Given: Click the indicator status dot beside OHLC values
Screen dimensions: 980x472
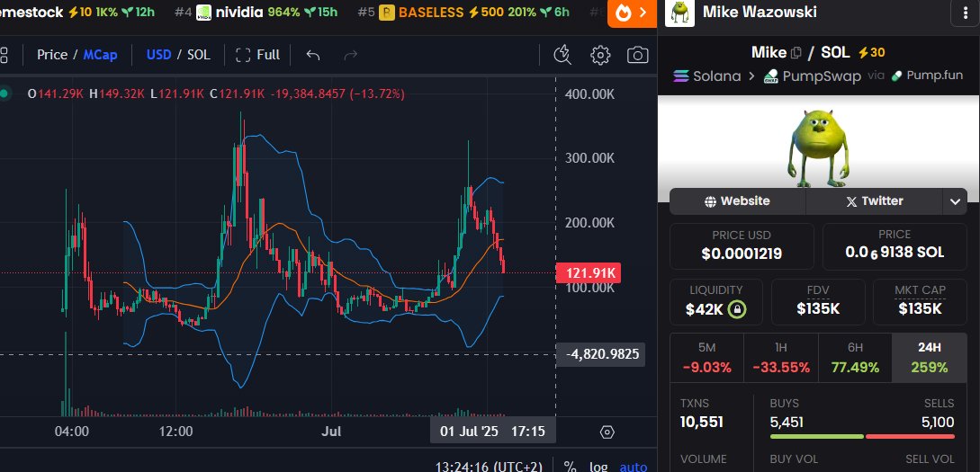Looking at the screenshot, I should pos(4,94).
